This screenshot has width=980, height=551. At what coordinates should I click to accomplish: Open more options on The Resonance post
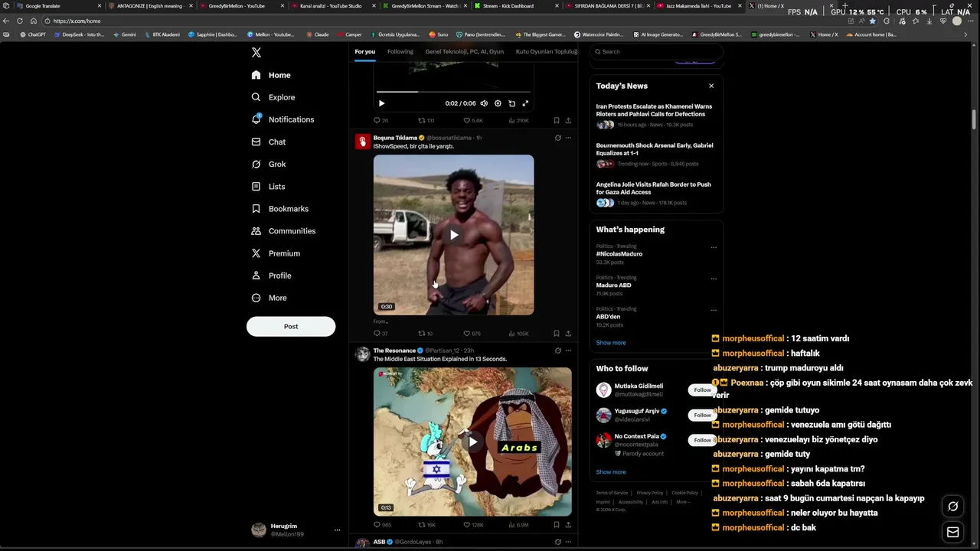tap(568, 350)
